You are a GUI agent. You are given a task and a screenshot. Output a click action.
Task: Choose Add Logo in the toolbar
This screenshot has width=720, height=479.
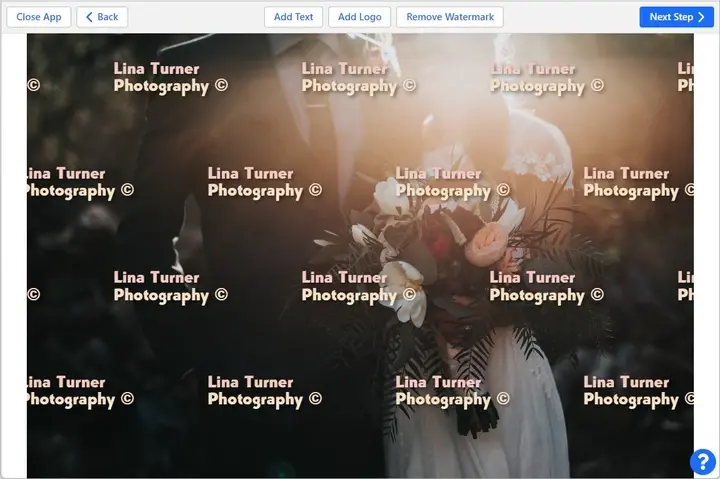pos(359,17)
